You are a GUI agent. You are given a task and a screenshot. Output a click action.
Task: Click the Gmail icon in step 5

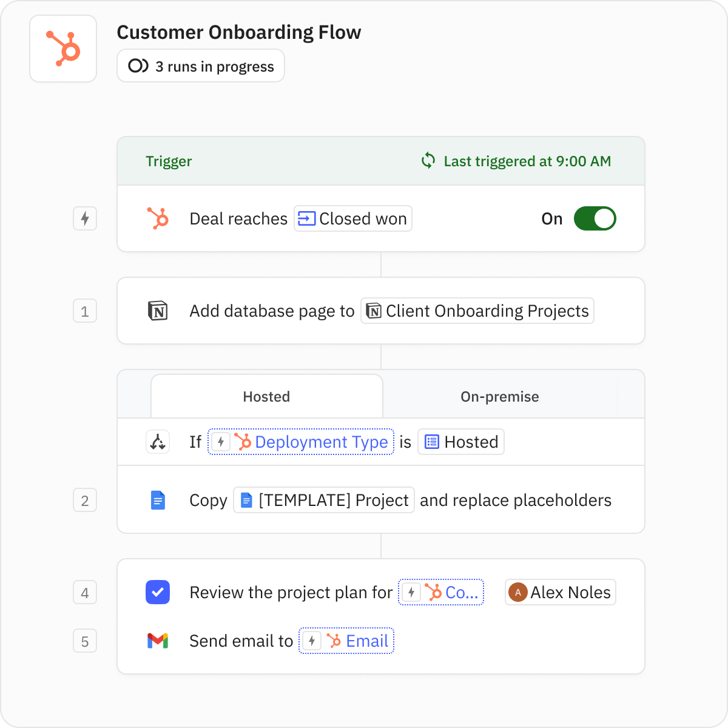click(x=158, y=641)
